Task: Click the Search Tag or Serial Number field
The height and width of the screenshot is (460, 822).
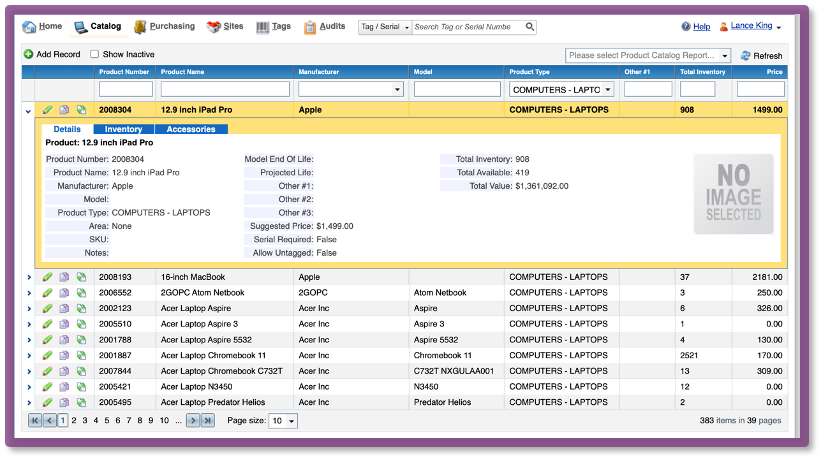Action: click(468, 27)
